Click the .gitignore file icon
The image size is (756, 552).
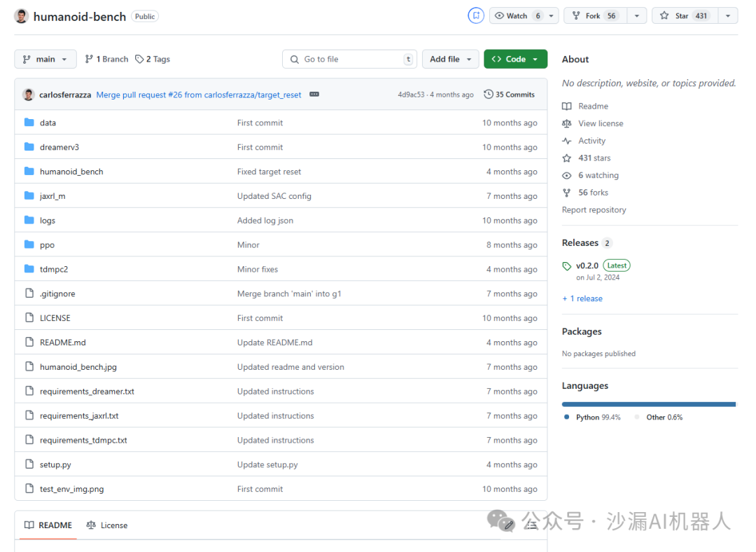coord(29,293)
